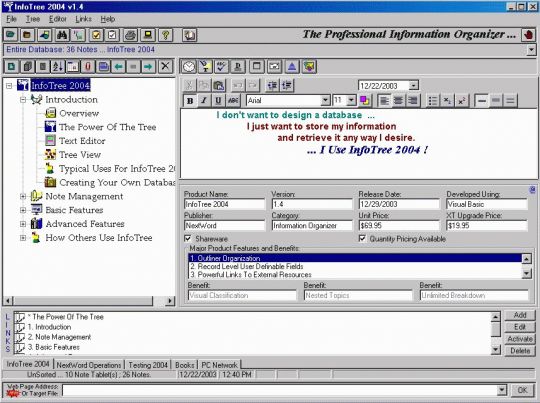Image resolution: width=540 pixels, height=403 pixels.
Task: Switch to NextWord Operations tab
Action: tap(89, 365)
